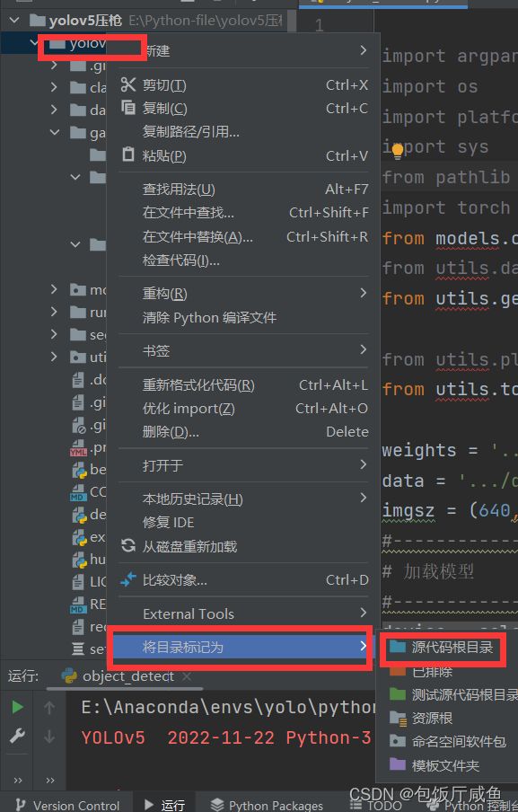The image size is (518, 812).
Task: Click the blue Sources Root folder icon
Action: (x=398, y=647)
